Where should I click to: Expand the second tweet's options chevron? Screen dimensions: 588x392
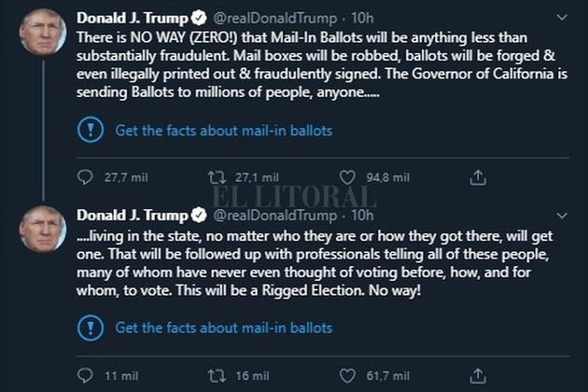[560, 215]
